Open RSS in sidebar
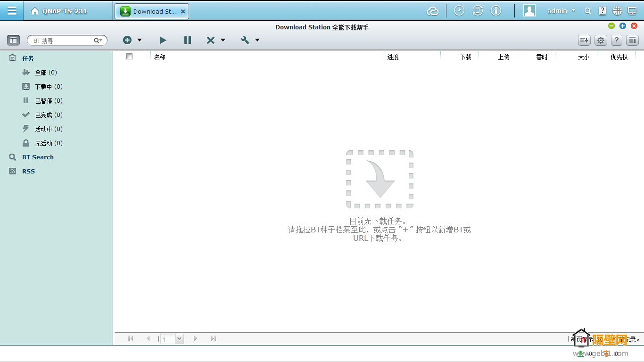 (28, 172)
